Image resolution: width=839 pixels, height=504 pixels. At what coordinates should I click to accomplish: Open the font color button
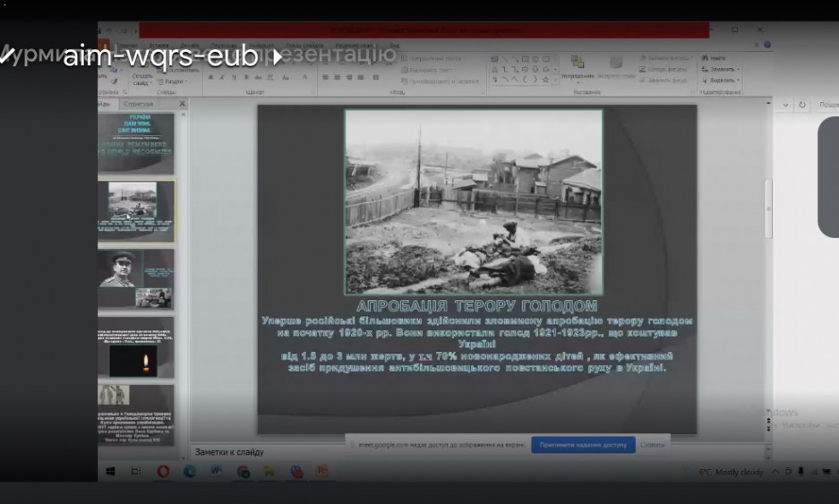pyautogui.click(x=305, y=78)
